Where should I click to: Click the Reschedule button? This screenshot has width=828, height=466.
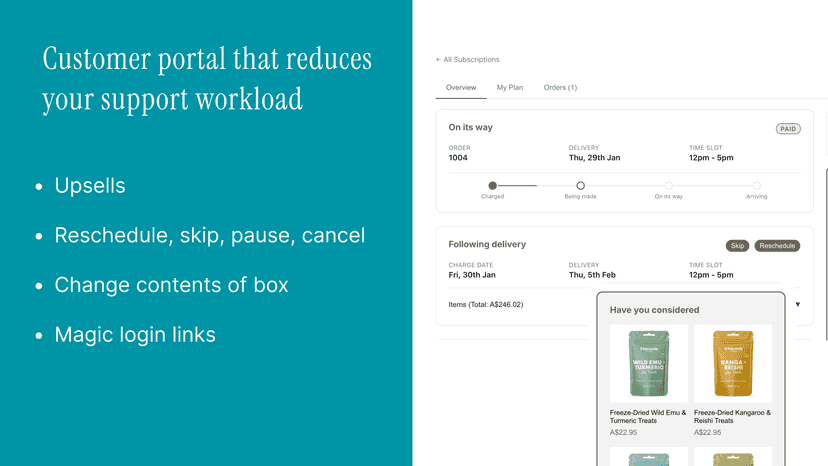tap(777, 246)
